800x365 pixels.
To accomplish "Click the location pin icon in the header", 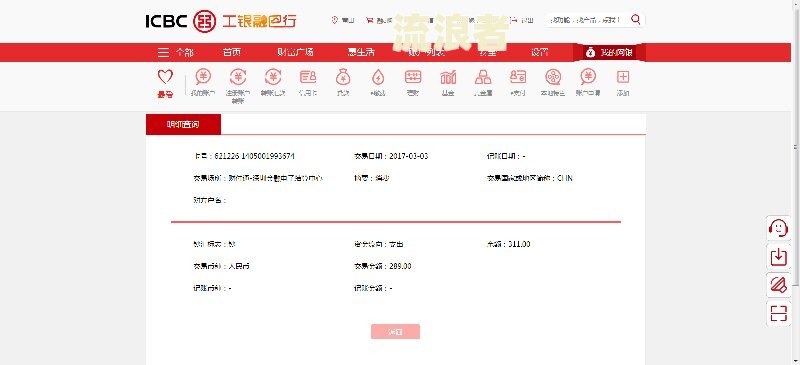I will pos(335,20).
